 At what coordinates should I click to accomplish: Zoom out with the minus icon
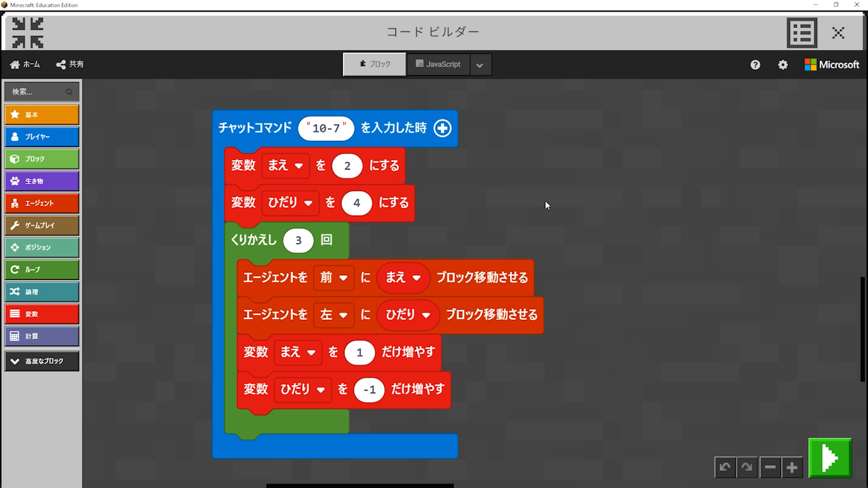coord(770,467)
